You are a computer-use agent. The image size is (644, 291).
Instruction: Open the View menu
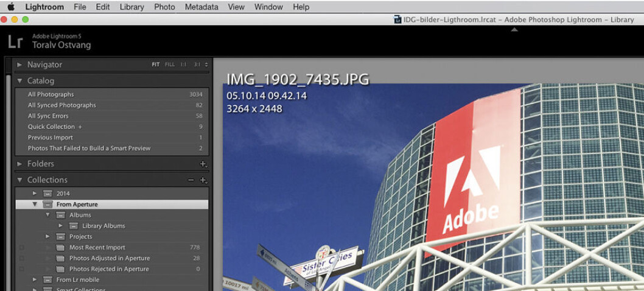point(236,7)
